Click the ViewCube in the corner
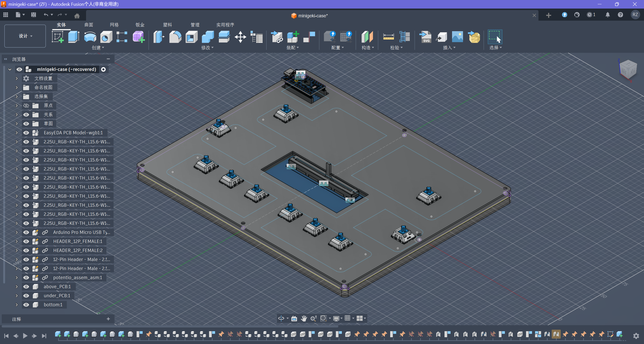Image resolution: width=644 pixels, height=344 pixels. (628, 70)
